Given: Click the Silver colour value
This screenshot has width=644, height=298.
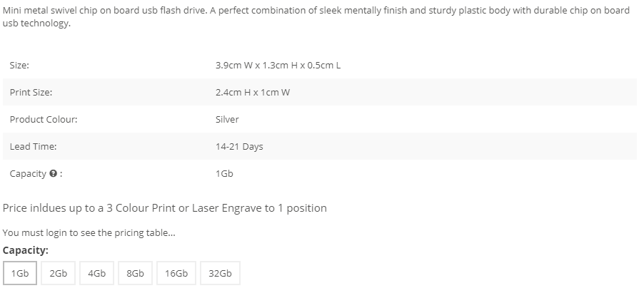Looking at the screenshot, I should click(x=227, y=119).
